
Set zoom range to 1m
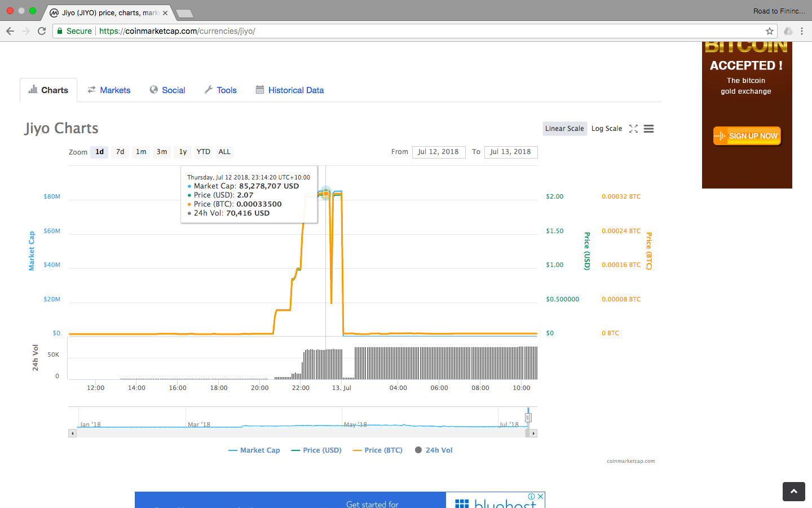click(141, 152)
